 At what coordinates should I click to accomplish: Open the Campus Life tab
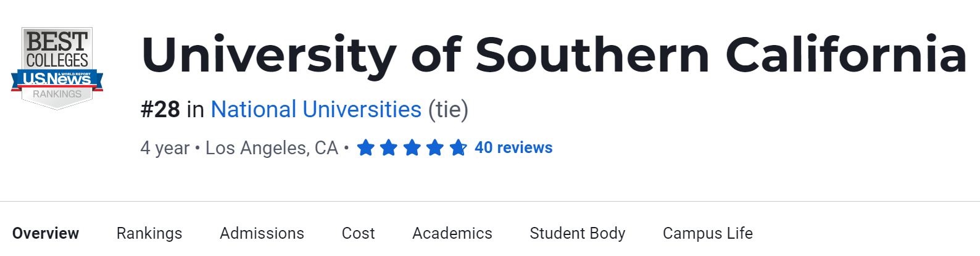pos(708,233)
